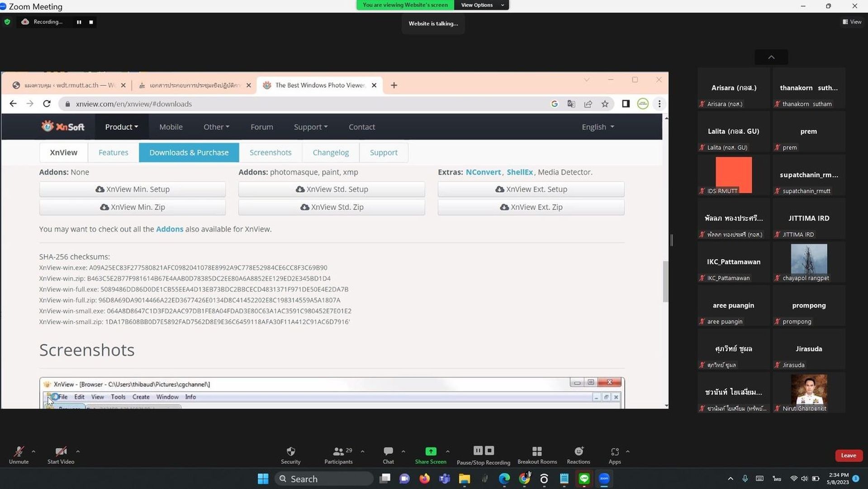Stop the recording with the square icon
This screenshot has height=489, width=868.
[x=91, y=22]
